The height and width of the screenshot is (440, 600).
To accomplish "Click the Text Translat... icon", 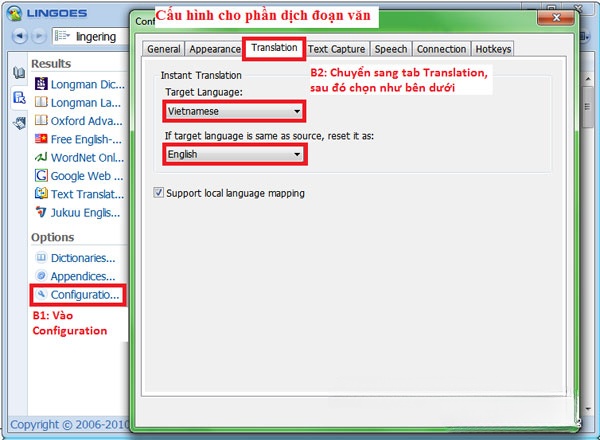I will (x=41, y=193).
